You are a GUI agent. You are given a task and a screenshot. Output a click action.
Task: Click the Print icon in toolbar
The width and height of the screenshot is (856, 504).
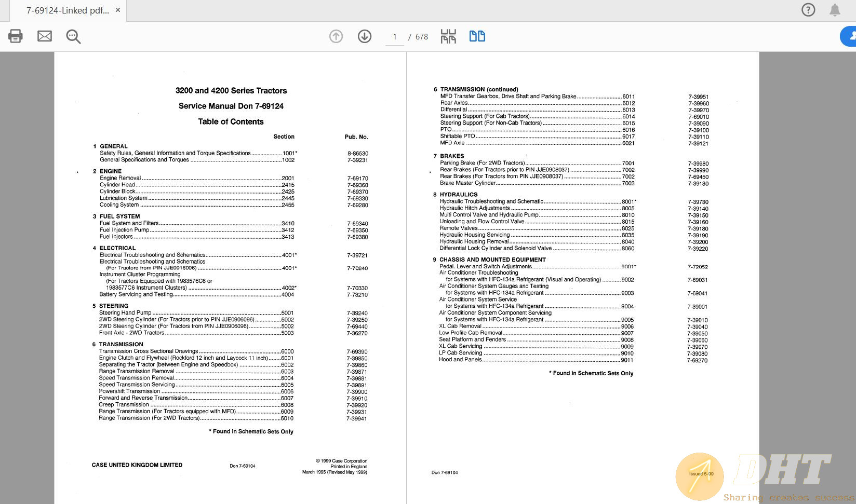click(x=16, y=36)
